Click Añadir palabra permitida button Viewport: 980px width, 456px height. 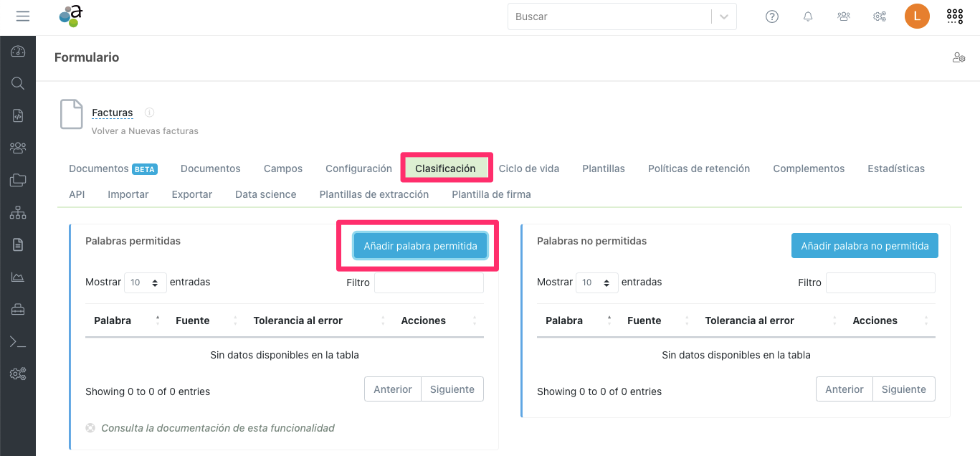[x=420, y=246]
